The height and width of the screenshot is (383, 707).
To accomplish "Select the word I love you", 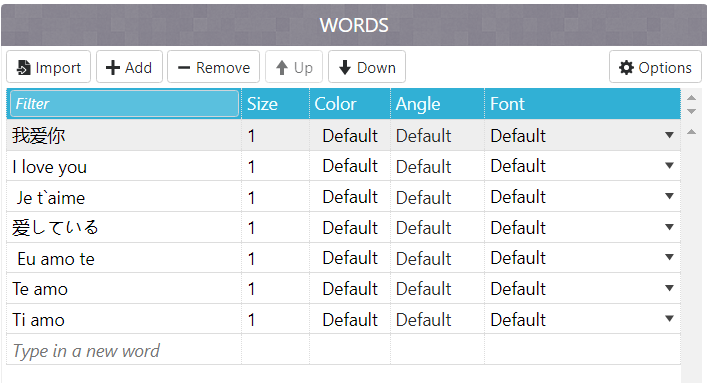I will (50, 167).
